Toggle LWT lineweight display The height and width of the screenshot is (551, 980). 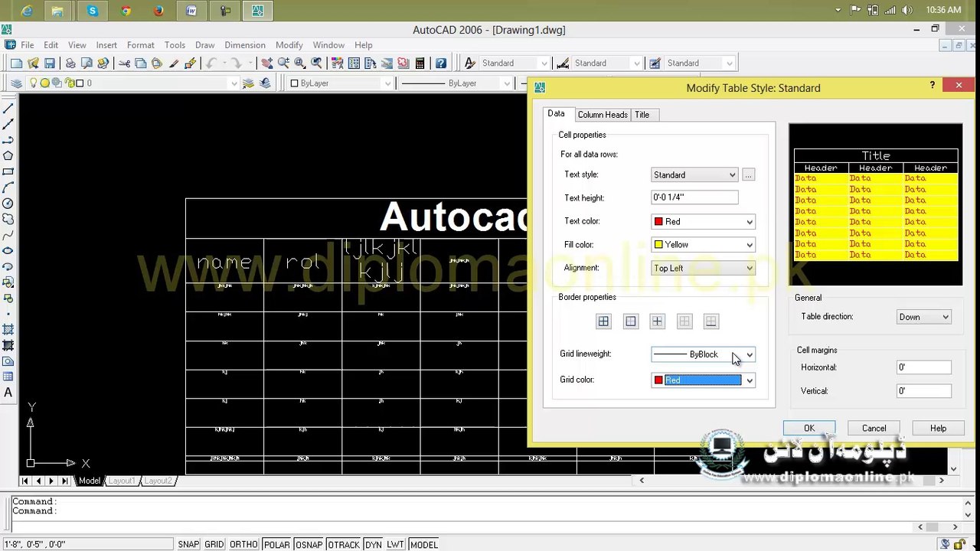(395, 545)
